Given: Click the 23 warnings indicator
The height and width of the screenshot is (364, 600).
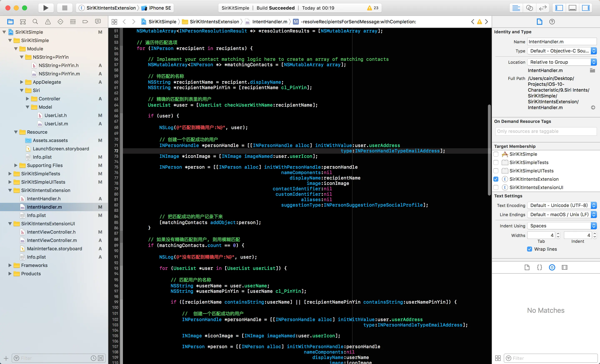Looking at the screenshot, I should coord(373,8).
